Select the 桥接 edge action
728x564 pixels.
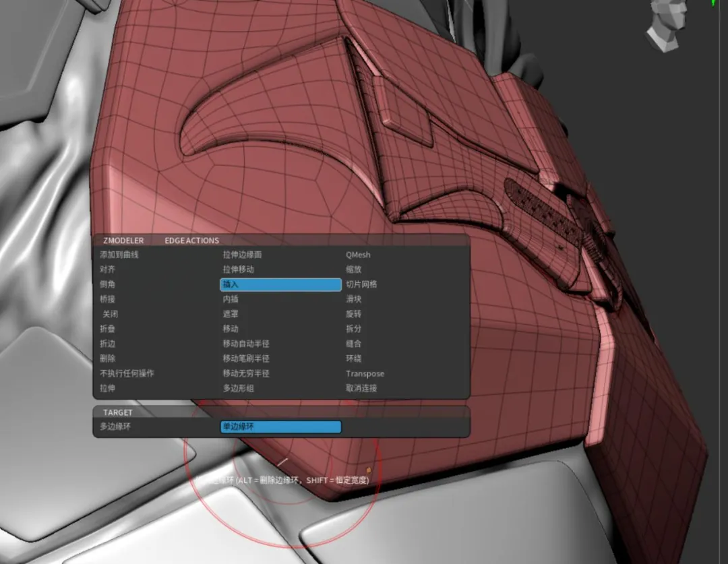(107, 299)
